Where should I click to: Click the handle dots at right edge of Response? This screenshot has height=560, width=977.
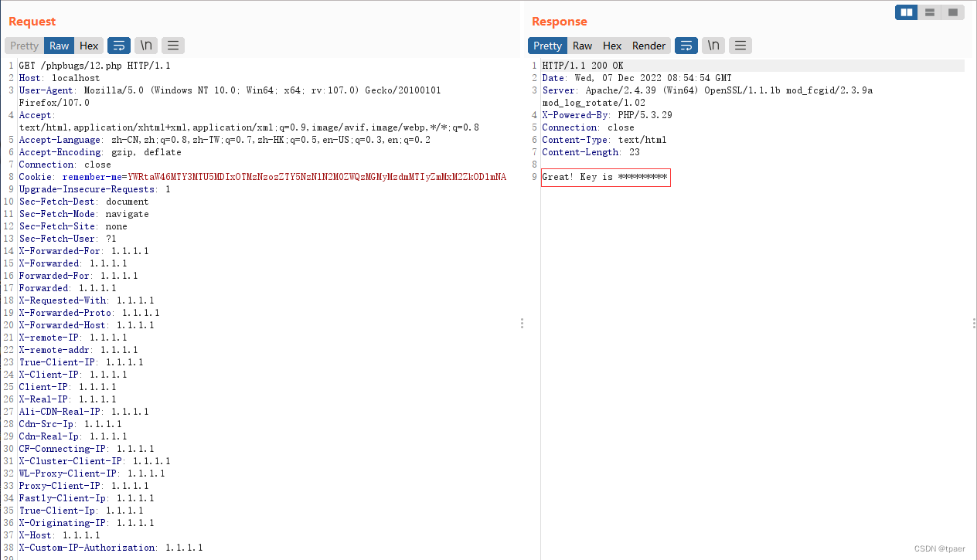(974, 323)
